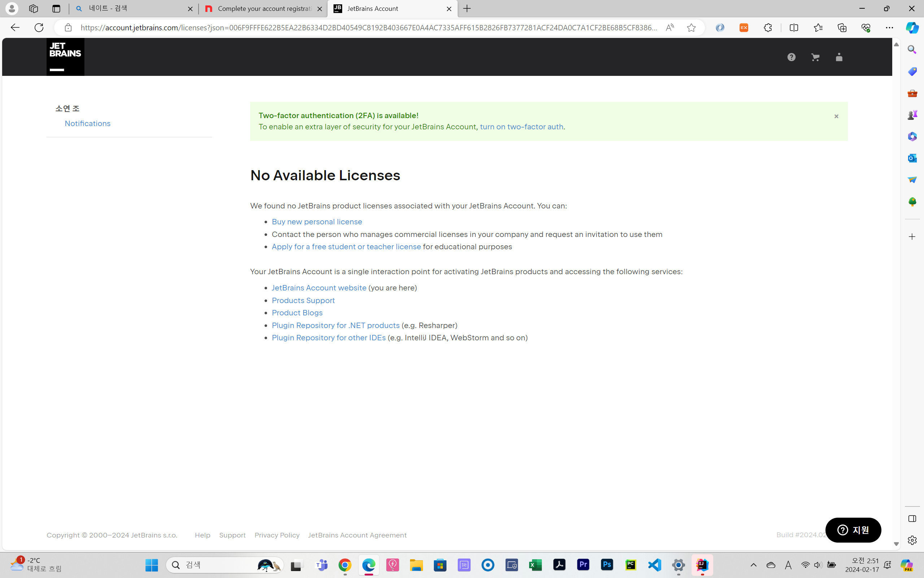Open Edge Workspaces icon
The height and width of the screenshot is (578, 924).
(33, 8)
